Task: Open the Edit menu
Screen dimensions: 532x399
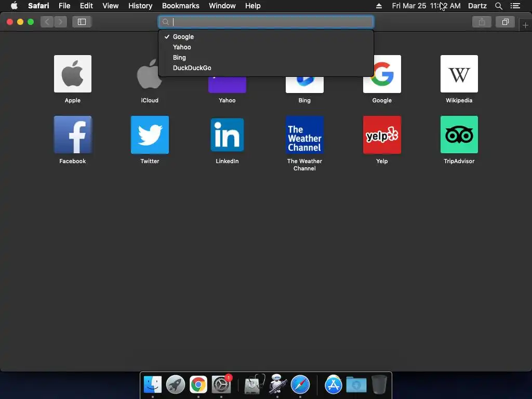Action: pyautogui.click(x=86, y=6)
